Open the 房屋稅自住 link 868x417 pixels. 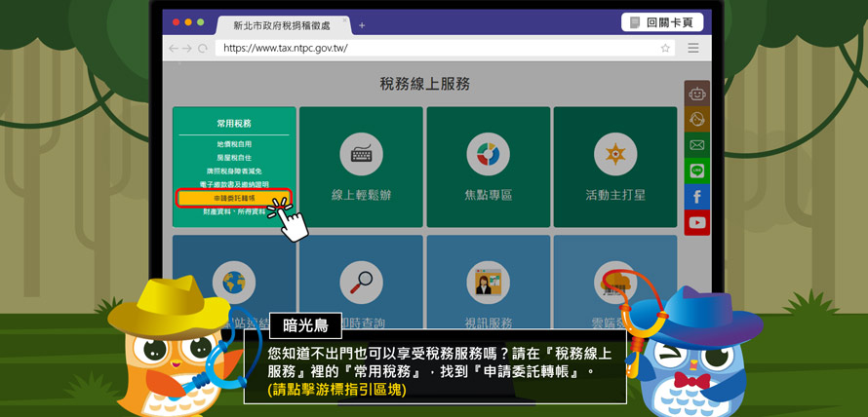234,158
